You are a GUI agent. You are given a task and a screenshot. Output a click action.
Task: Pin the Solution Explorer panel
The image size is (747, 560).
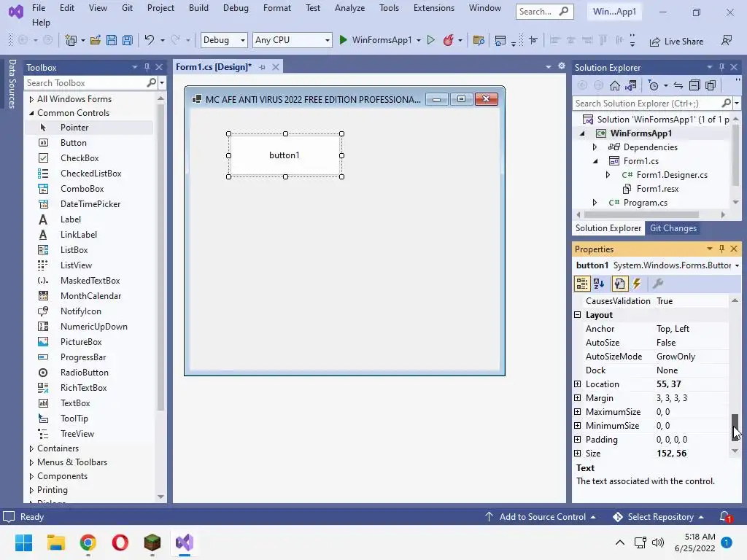721,67
